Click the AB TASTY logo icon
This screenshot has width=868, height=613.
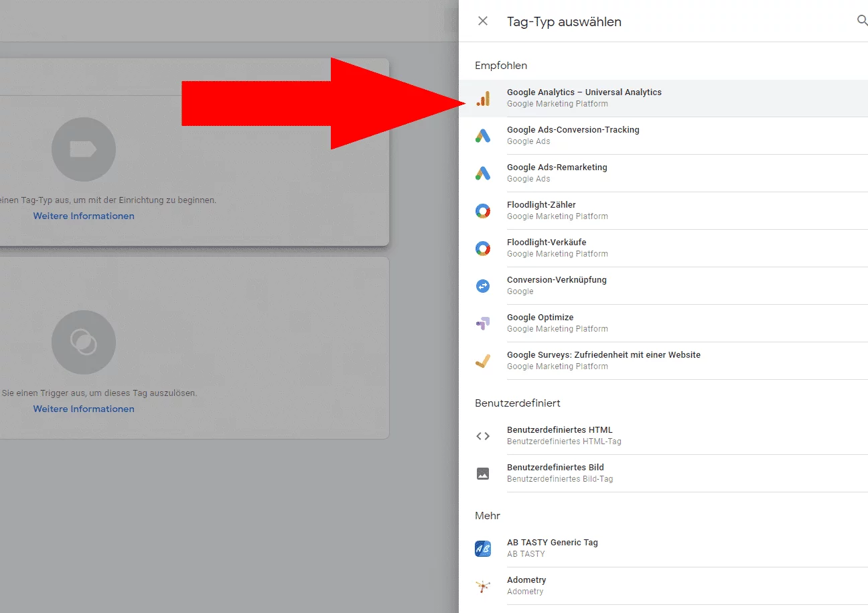click(x=483, y=549)
